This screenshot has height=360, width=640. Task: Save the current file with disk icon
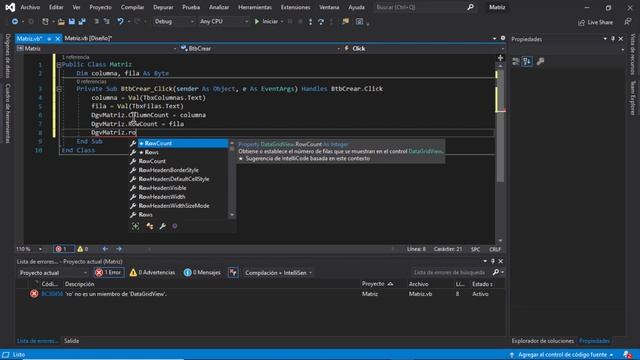pos(71,21)
